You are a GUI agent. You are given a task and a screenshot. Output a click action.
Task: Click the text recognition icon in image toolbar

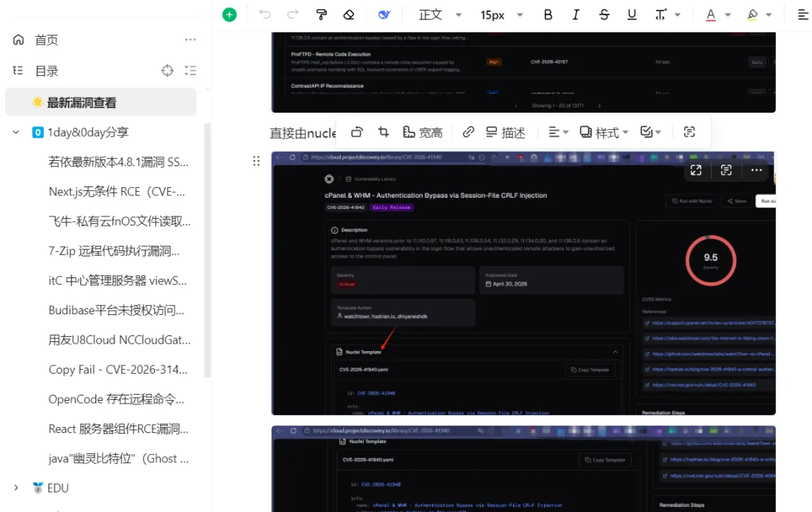(x=689, y=132)
